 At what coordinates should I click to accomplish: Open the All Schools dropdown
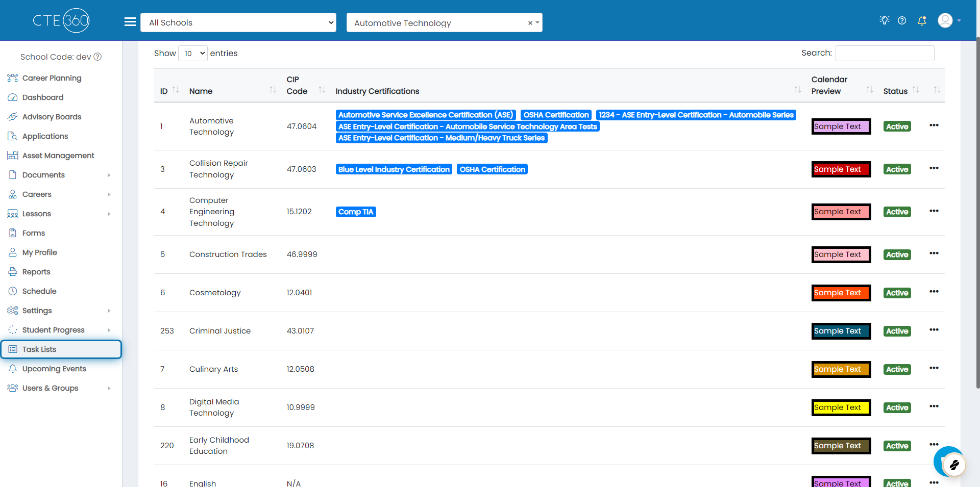pyautogui.click(x=238, y=22)
